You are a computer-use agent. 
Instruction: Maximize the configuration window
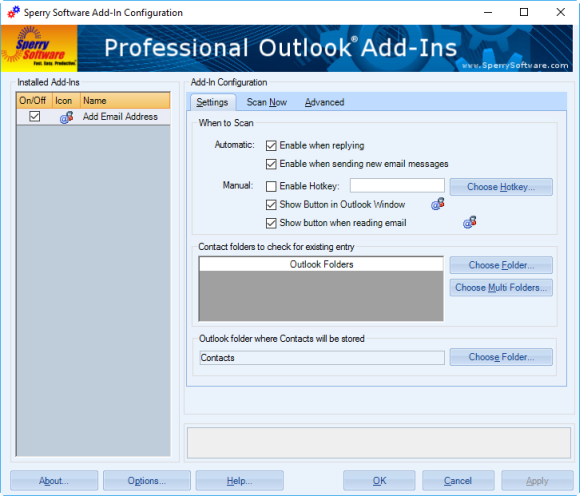pyautogui.click(x=524, y=12)
